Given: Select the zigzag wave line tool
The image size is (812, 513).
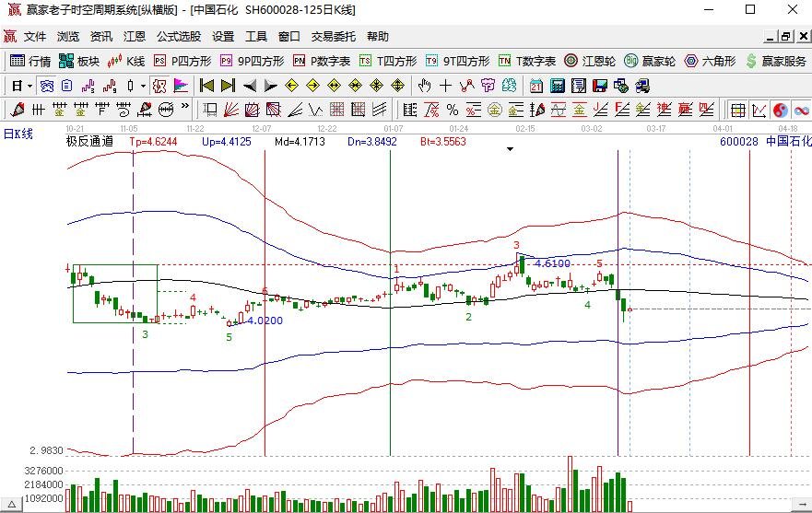Looking at the screenshot, I should [x=316, y=110].
